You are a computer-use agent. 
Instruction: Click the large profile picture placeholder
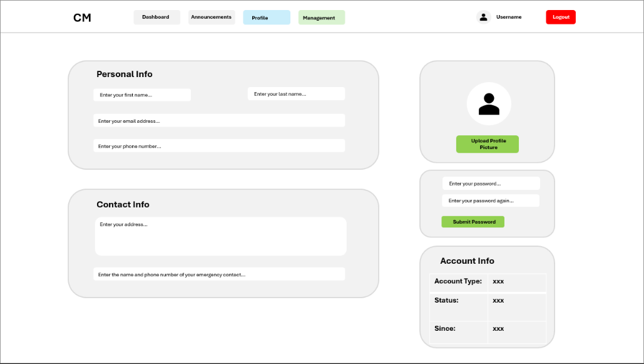pyautogui.click(x=489, y=104)
